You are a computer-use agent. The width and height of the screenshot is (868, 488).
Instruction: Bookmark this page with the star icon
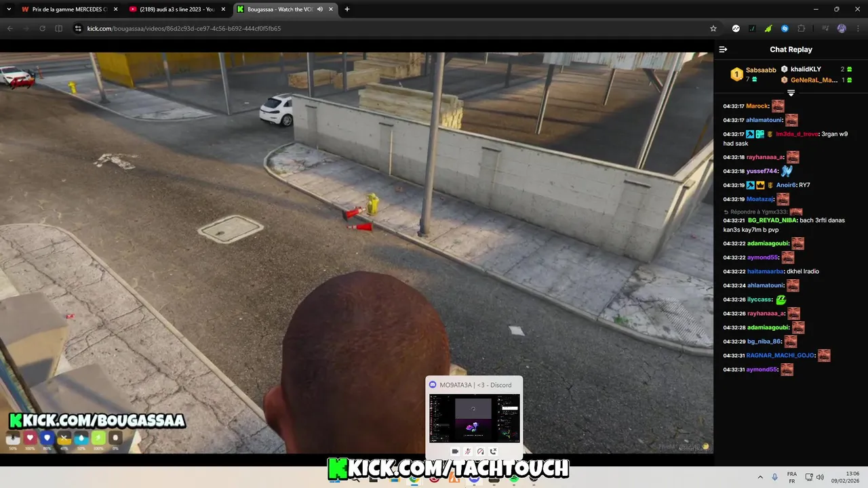pos(713,28)
